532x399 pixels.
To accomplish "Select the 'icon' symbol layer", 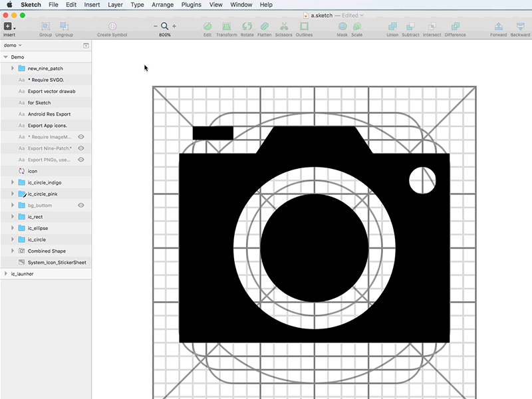I will [46, 171].
